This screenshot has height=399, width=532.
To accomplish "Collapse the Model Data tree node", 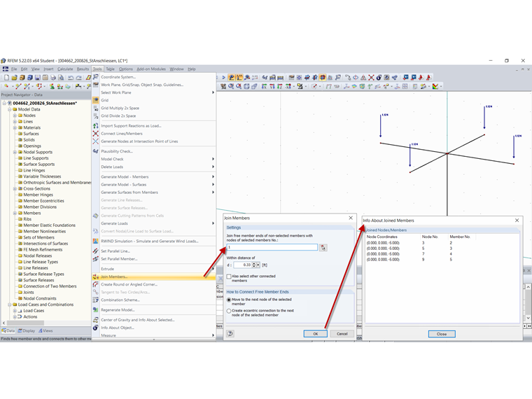I will tap(10, 110).
